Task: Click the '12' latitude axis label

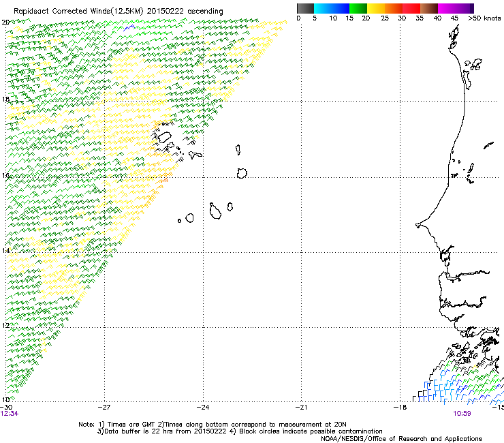Action: (5, 325)
